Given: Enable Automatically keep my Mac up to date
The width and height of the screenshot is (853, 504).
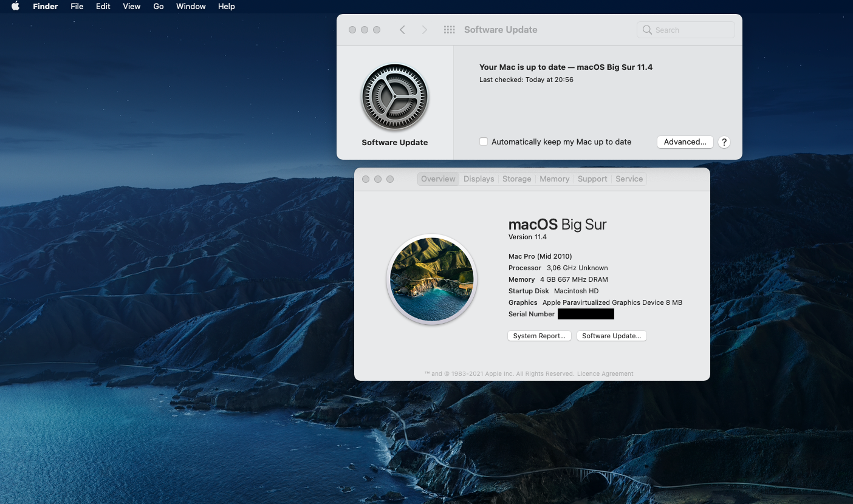Looking at the screenshot, I should tap(484, 141).
